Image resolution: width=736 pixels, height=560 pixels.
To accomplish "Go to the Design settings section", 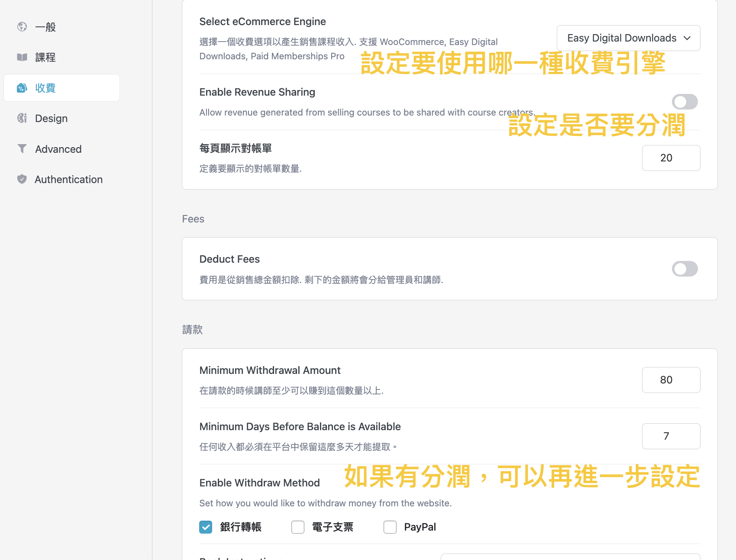I will point(51,118).
